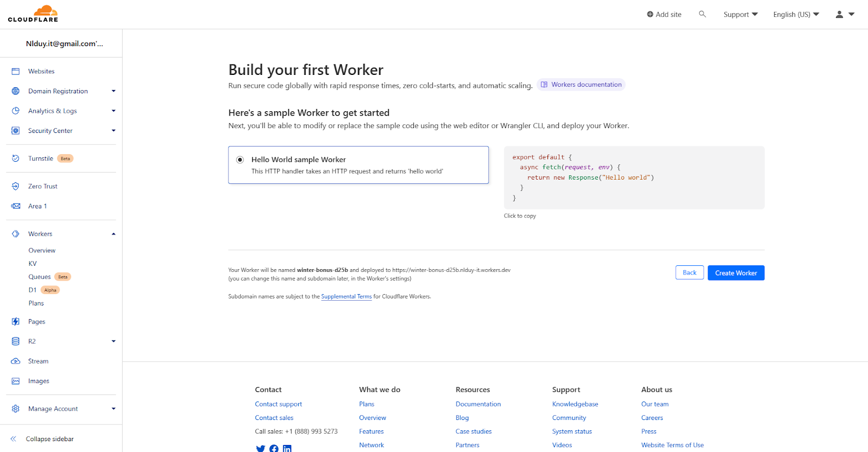Click the Websites sidebar icon
The height and width of the screenshot is (452, 868).
tap(16, 72)
